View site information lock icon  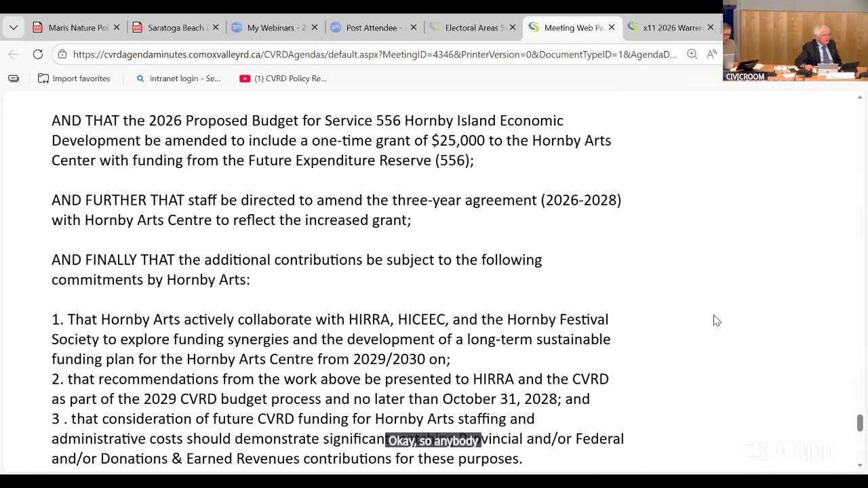click(62, 54)
